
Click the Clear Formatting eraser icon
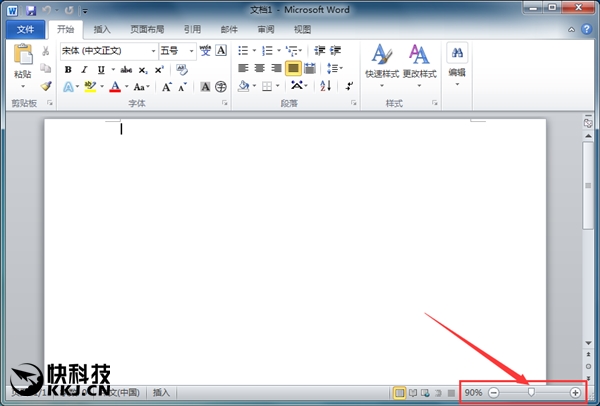[182, 69]
